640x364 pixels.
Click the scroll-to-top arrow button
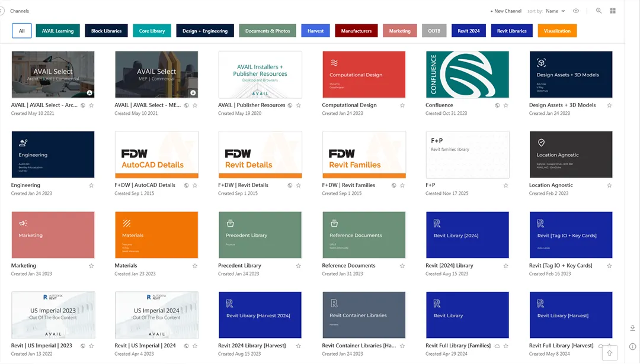click(x=609, y=353)
